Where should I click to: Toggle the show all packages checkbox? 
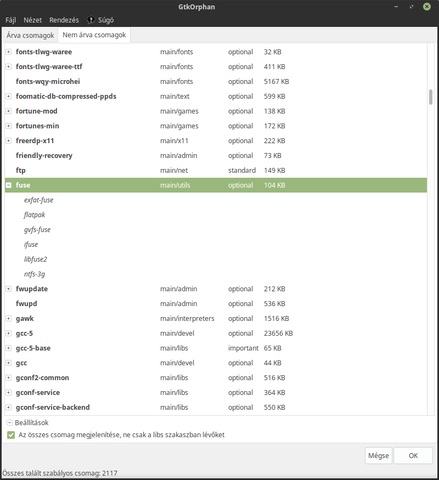11,435
